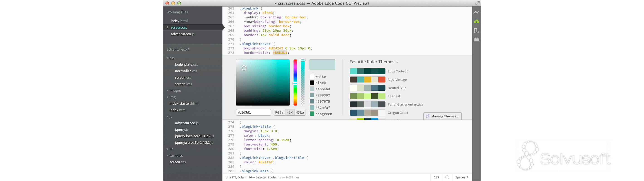Click the #b5d3d1 hex input field

[x=254, y=112]
